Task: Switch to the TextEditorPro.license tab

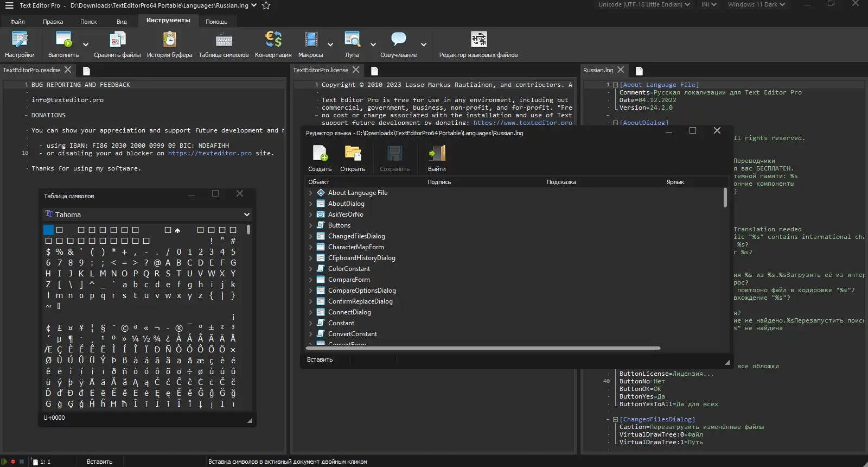Action: pos(321,70)
